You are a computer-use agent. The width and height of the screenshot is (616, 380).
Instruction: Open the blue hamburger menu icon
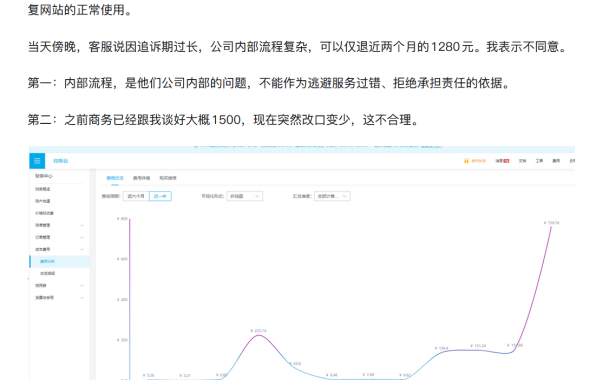37,161
